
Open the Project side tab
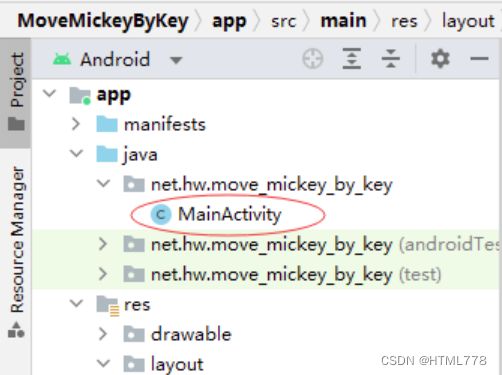click(x=16, y=92)
